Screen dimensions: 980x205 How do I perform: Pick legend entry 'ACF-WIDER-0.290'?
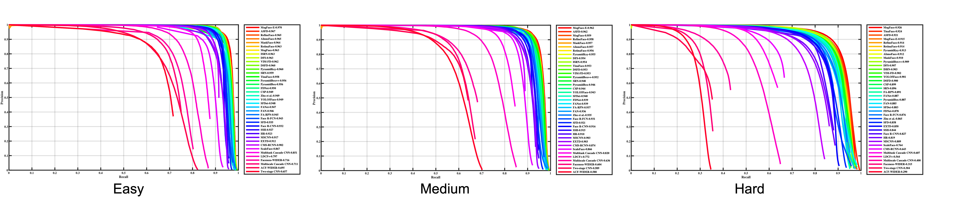pos(895,172)
